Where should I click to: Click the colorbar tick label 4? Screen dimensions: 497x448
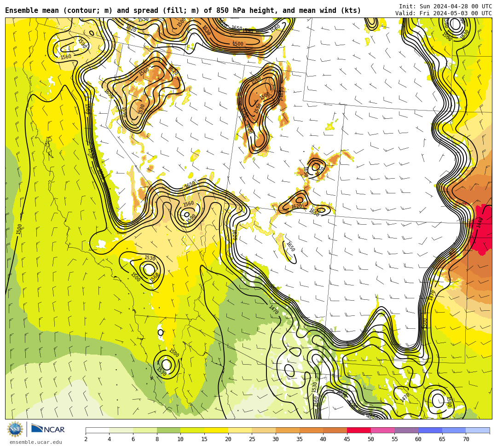(x=110, y=439)
